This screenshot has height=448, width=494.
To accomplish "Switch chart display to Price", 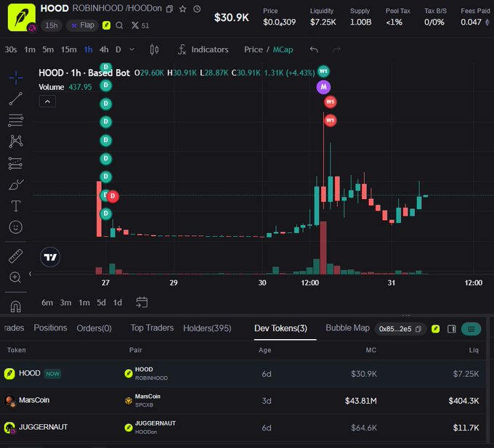I will tap(254, 49).
